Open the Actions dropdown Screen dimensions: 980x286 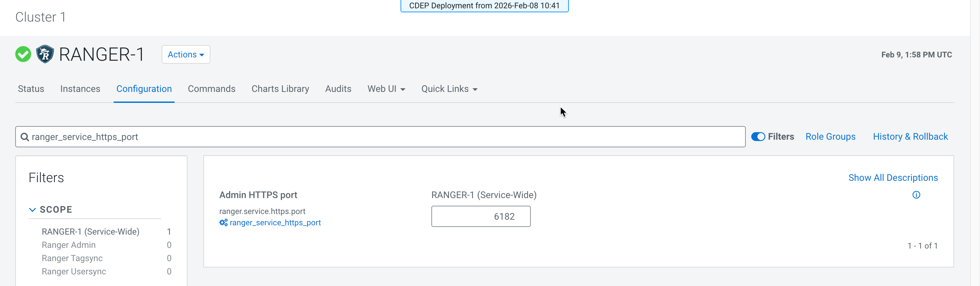186,54
